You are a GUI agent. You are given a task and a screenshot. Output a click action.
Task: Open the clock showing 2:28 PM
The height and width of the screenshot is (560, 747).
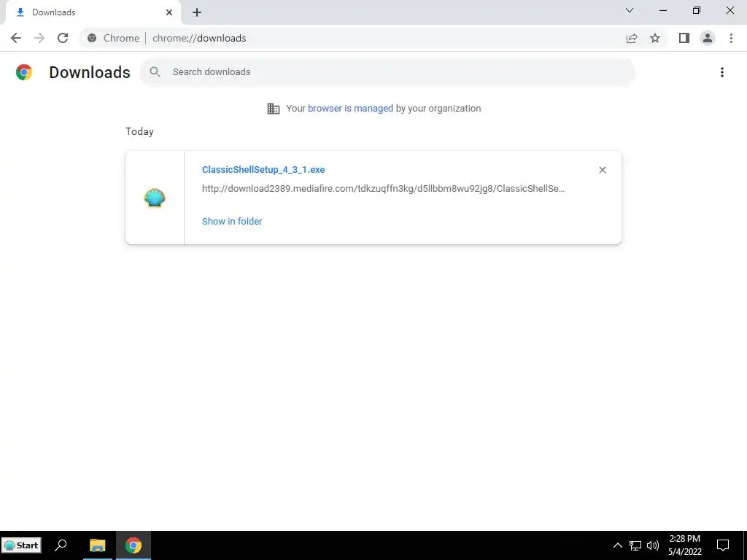click(684, 545)
